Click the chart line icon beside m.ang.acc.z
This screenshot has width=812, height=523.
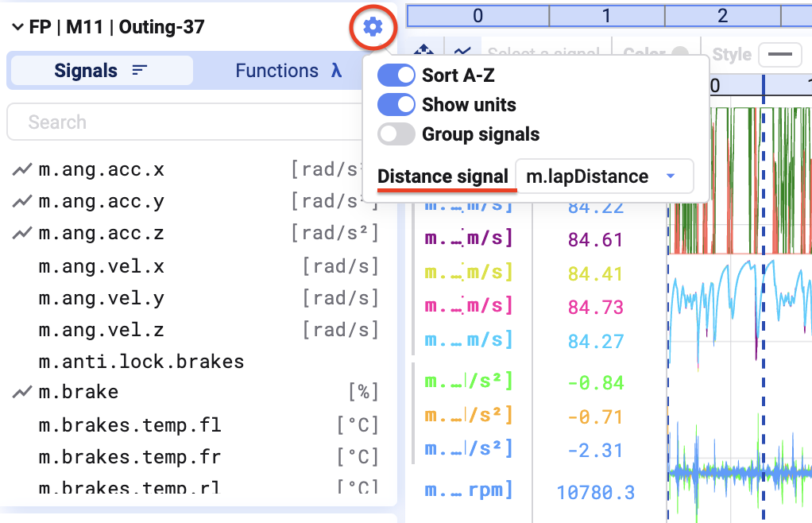point(22,234)
